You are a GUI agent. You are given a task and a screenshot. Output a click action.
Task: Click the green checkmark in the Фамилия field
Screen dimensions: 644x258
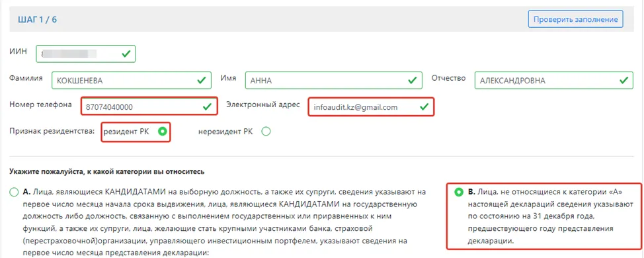[201, 80]
